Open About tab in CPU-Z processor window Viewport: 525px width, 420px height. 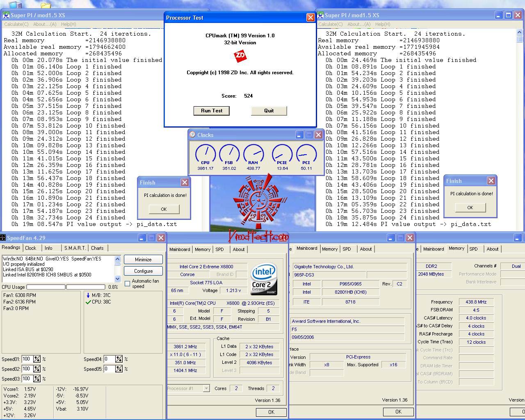pyautogui.click(x=239, y=249)
